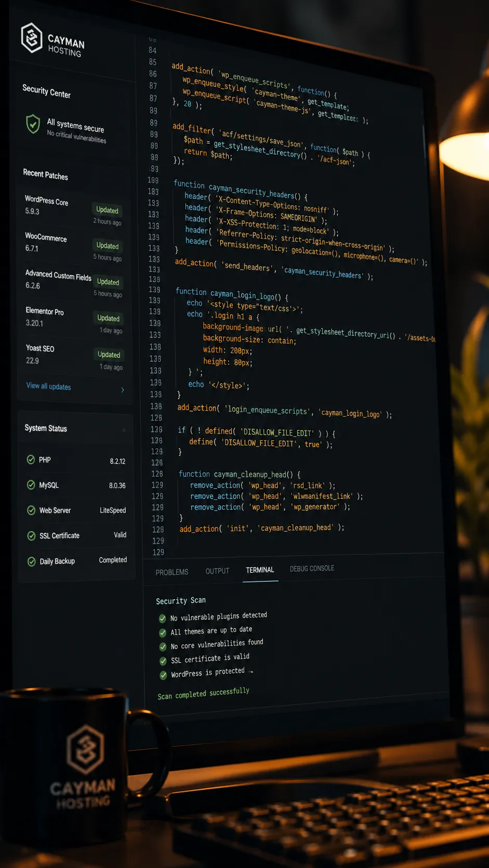Click the System Status heading

point(46,428)
